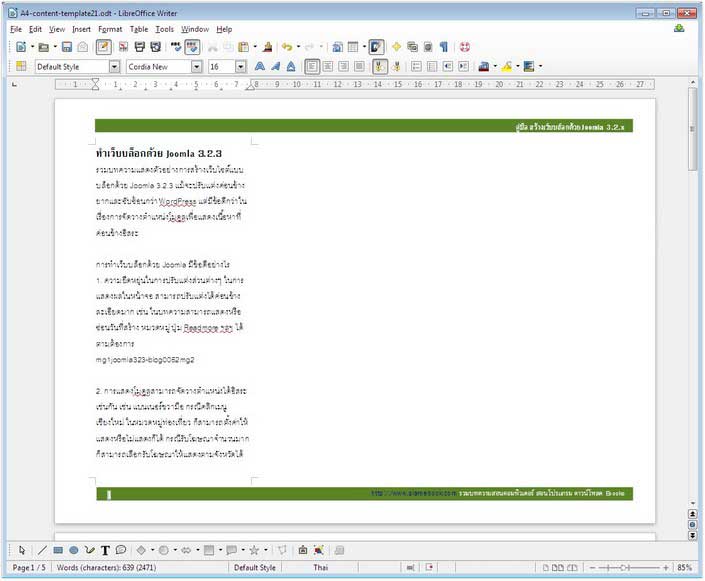Open Data Sources icon
The height and width of the screenshot is (581, 705).
(x=428, y=47)
